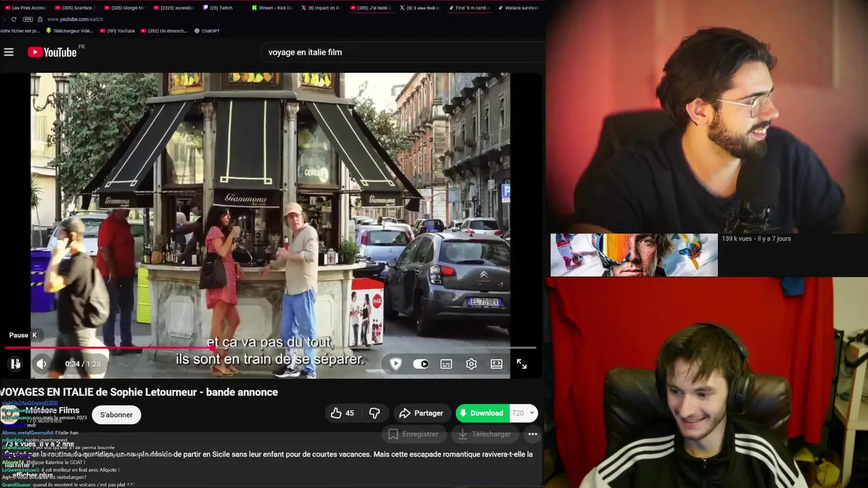Switch to the (305) Giorgio browser tab

[124, 7]
